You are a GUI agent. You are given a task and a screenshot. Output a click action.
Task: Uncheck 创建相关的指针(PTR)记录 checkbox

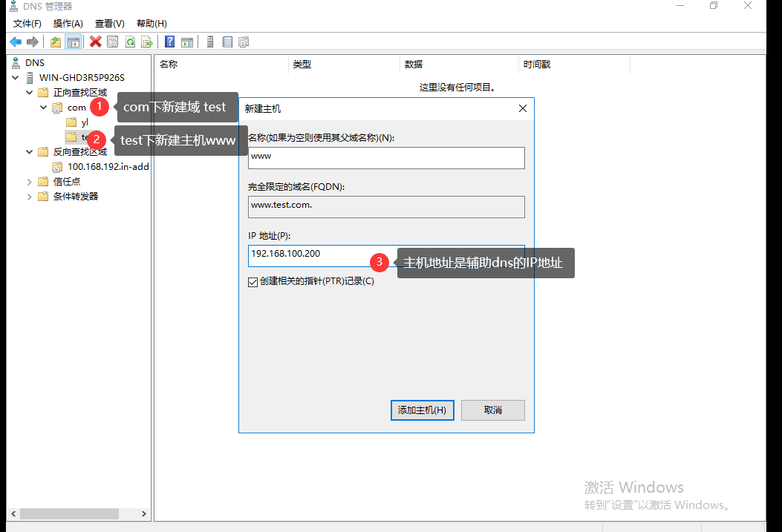coord(253,280)
